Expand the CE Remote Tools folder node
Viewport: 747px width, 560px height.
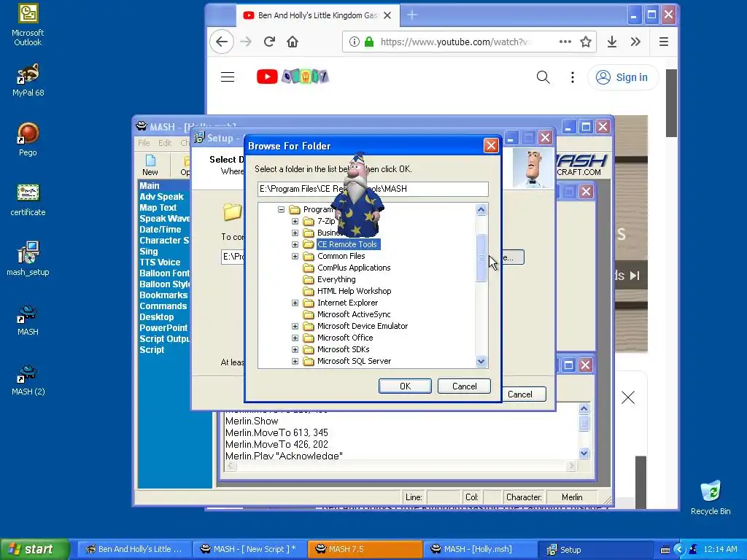295,245
